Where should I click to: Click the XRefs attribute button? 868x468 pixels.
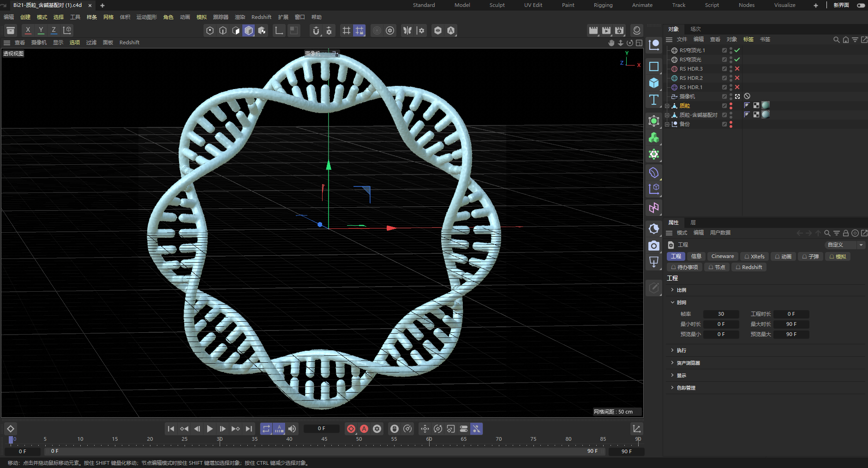(x=754, y=256)
